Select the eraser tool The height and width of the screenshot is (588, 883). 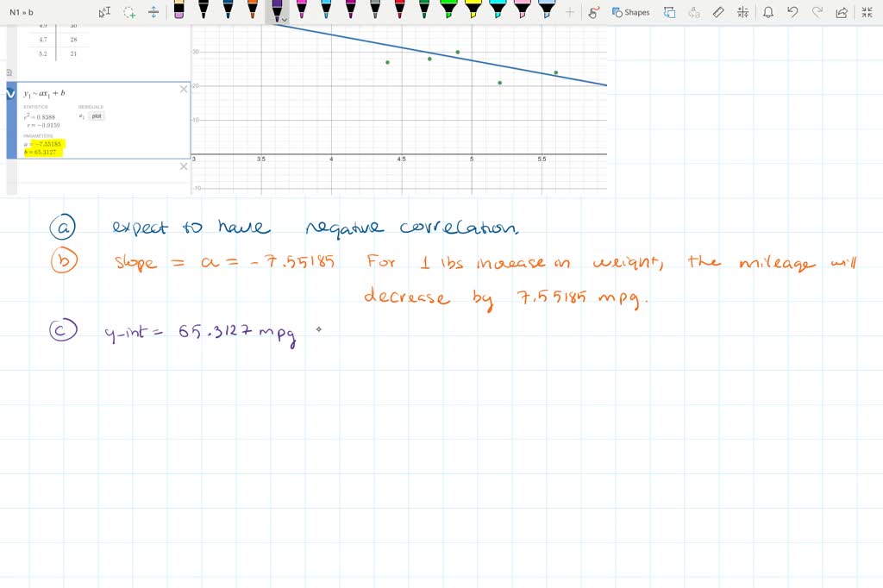click(178, 12)
